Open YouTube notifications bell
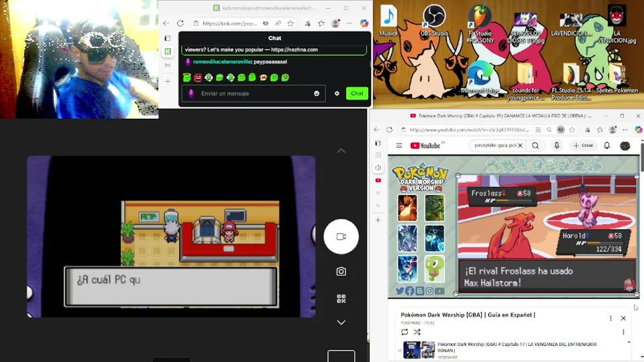The image size is (644, 362). [x=607, y=145]
